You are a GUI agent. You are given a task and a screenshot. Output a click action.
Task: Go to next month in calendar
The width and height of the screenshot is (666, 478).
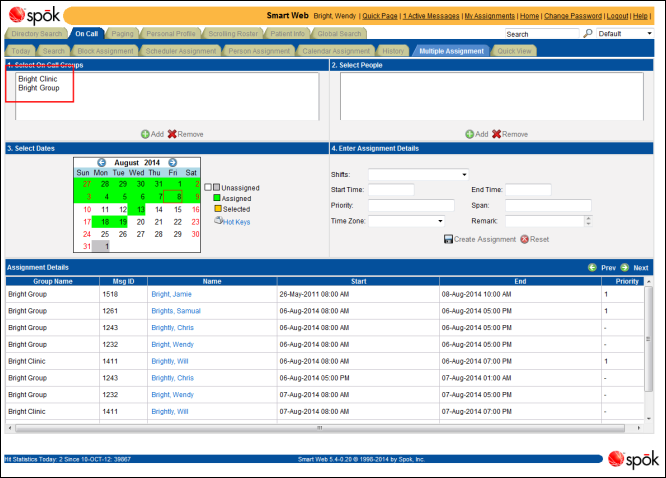pos(172,162)
